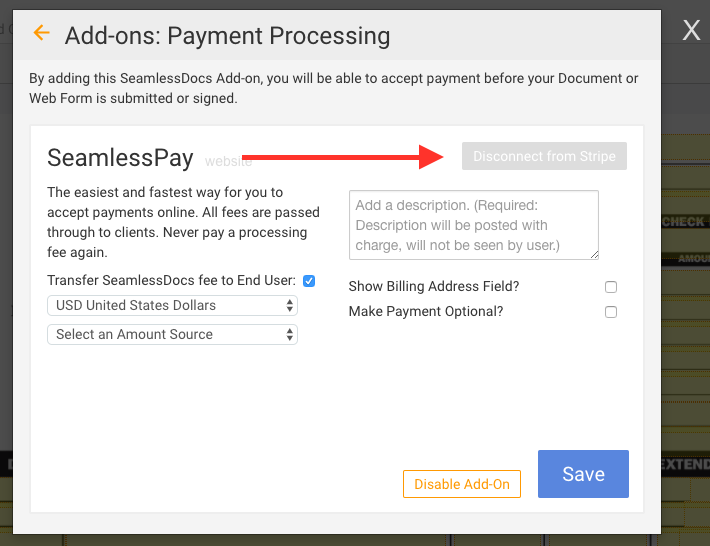Click the Disable Add-On button
This screenshot has width=710, height=546.
tap(462, 484)
